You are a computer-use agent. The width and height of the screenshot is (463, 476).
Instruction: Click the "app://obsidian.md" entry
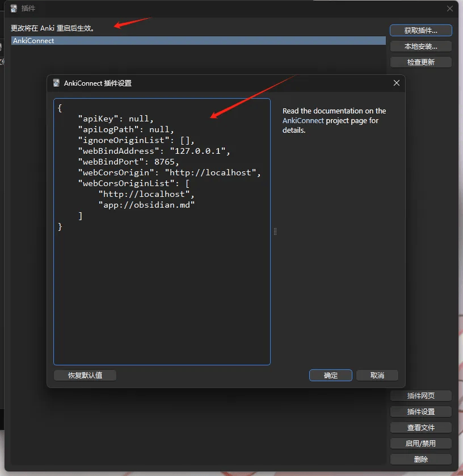coord(146,205)
